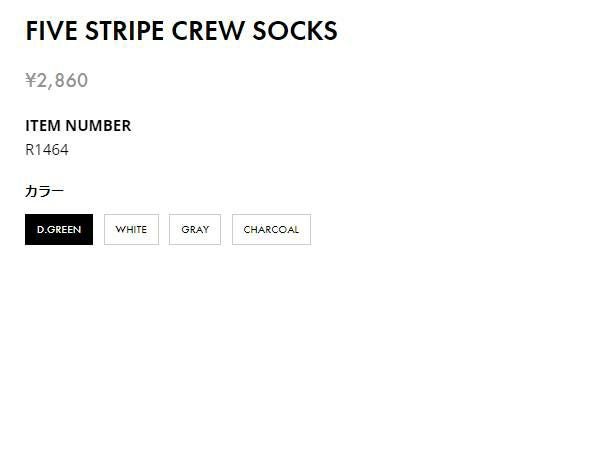Click the カラー label
The width and height of the screenshot is (600, 450).
coord(45,191)
